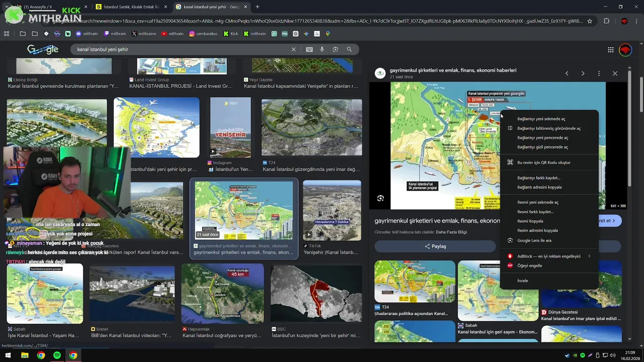The height and width of the screenshot is (362, 644).
Task: Open the Bianet İBB video thumbnail
Action: [132, 294]
